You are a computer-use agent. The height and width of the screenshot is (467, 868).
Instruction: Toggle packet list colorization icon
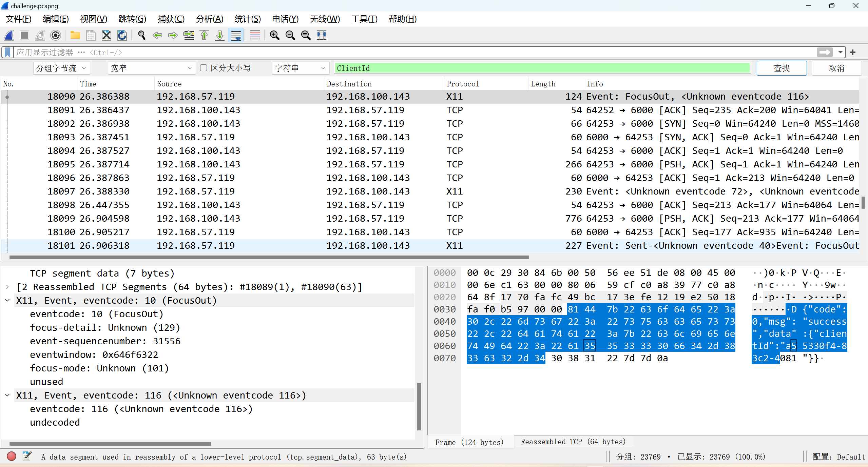coord(255,35)
